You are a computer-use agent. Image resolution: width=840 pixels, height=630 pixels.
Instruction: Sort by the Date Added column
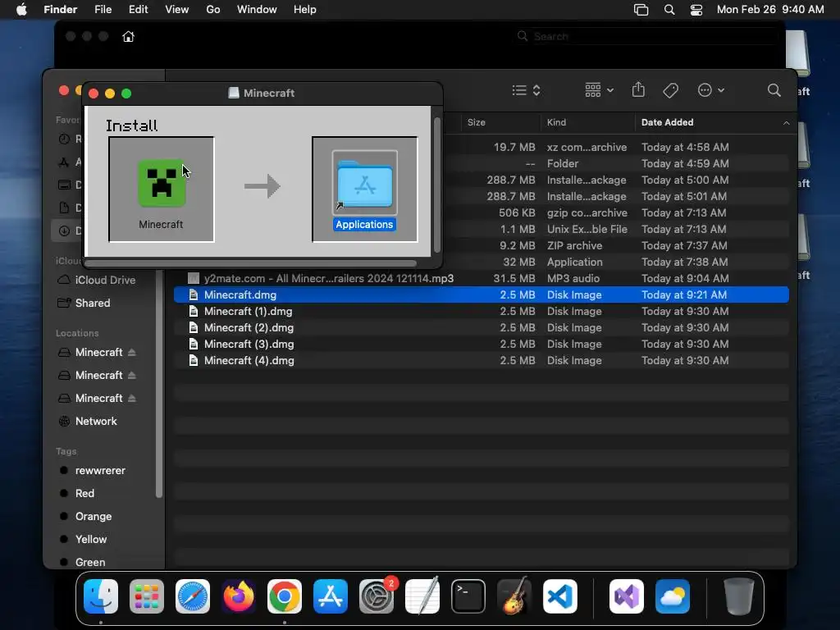667,123
